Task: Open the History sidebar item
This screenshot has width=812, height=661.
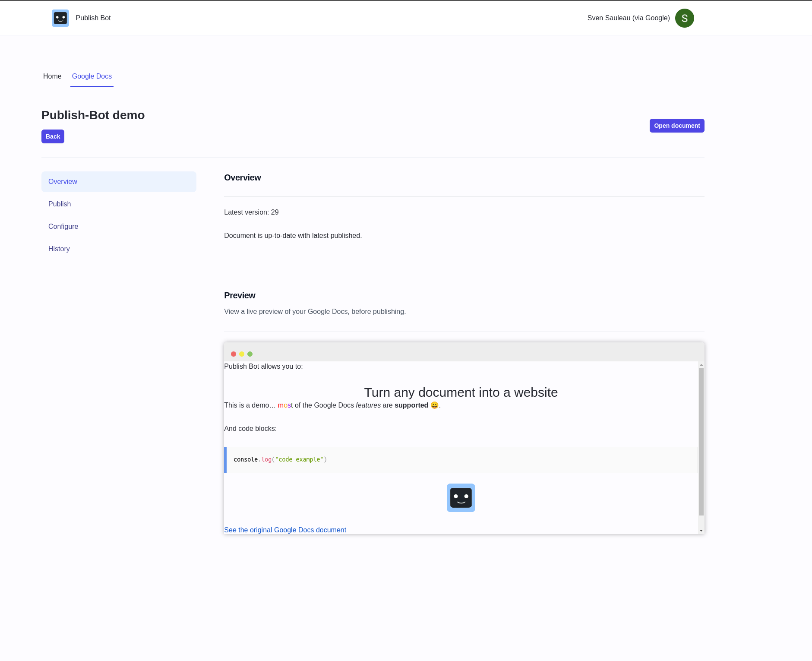Action: 119,249
